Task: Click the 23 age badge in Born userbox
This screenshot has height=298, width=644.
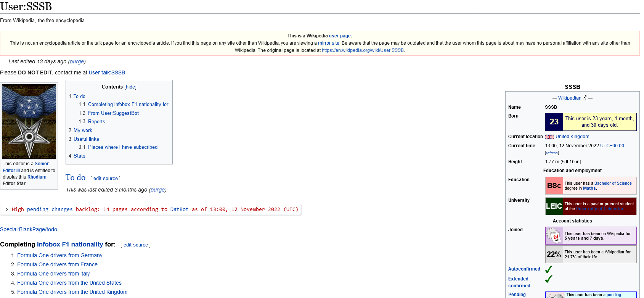Action: 554,122
